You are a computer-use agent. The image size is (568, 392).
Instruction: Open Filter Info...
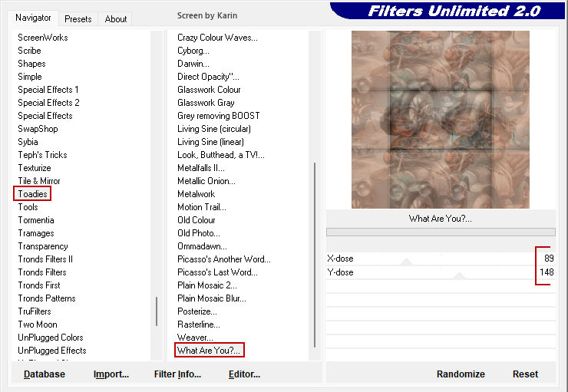pos(177,374)
